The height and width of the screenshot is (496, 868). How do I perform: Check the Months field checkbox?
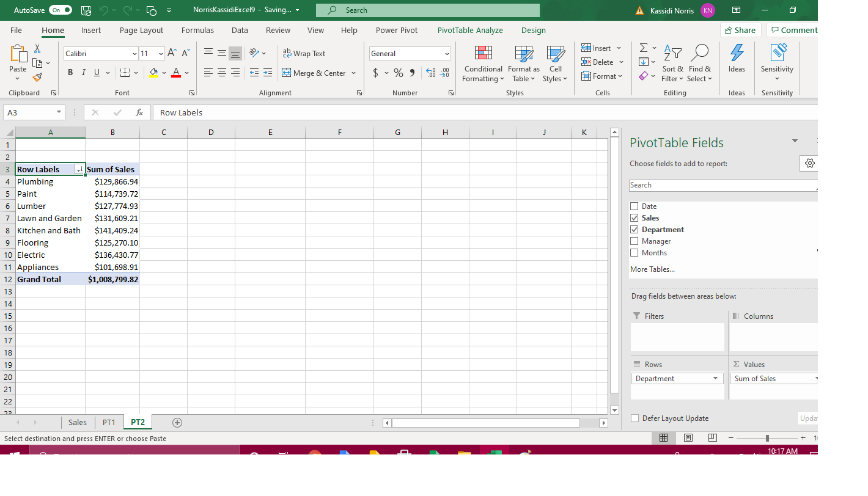pyautogui.click(x=634, y=253)
